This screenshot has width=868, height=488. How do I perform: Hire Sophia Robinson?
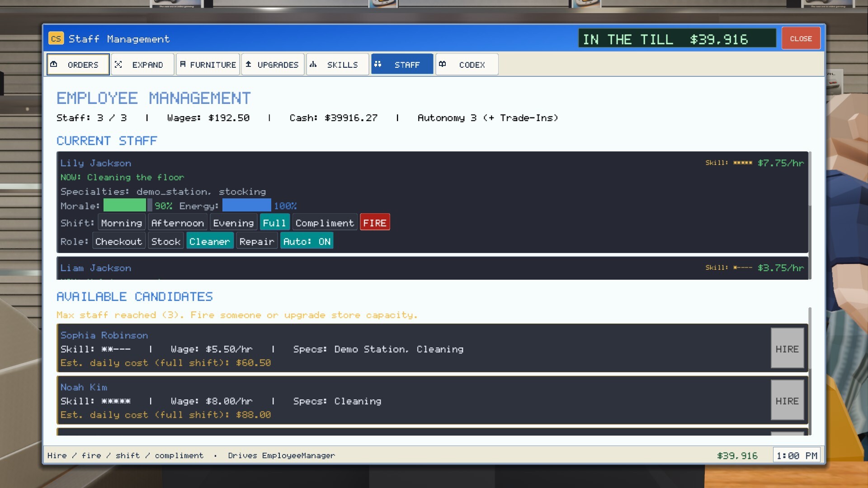(787, 349)
